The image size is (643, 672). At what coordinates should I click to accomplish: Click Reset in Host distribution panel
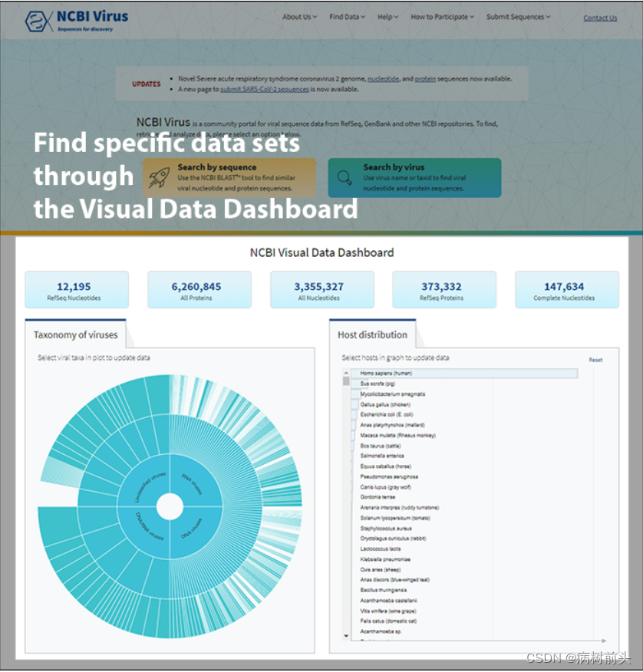(595, 360)
